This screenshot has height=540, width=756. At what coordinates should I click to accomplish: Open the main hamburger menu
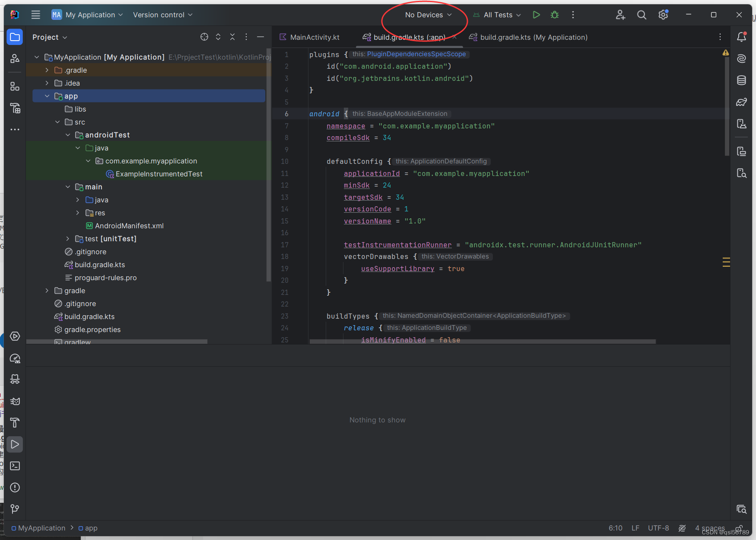pyautogui.click(x=36, y=15)
